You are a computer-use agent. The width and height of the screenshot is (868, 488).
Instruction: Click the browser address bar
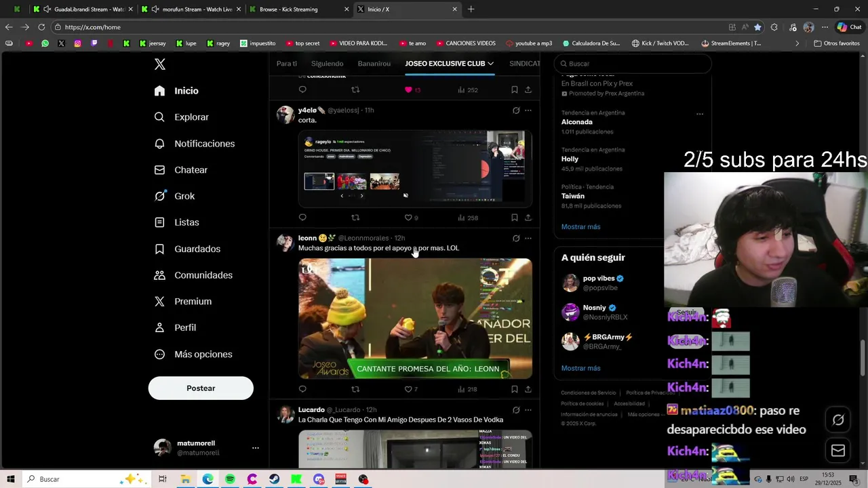387,27
